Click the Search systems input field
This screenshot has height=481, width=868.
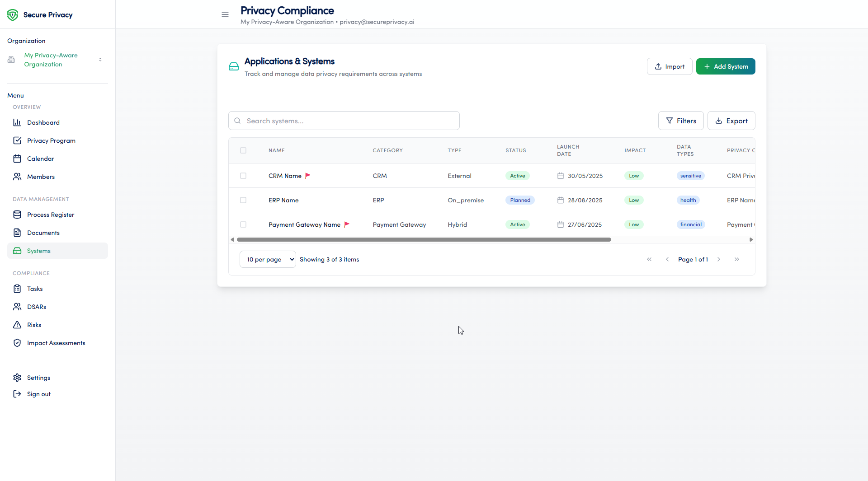(x=344, y=121)
